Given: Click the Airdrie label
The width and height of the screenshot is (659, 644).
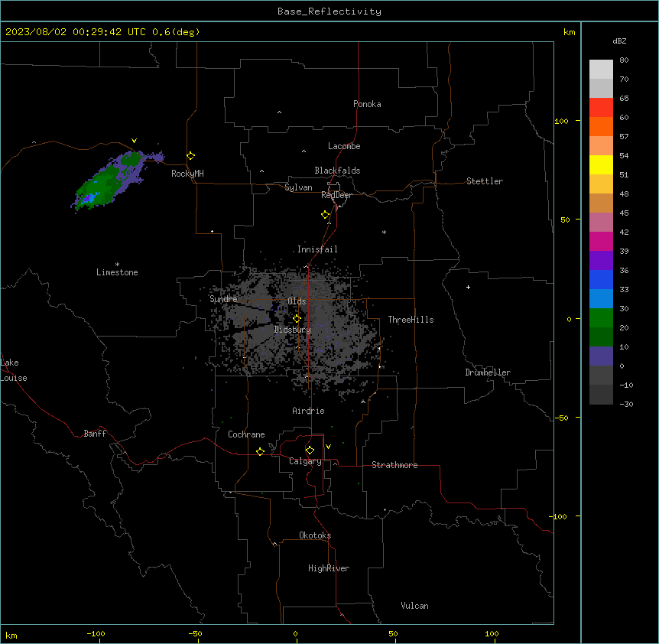Looking at the screenshot, I should point(308,411).
